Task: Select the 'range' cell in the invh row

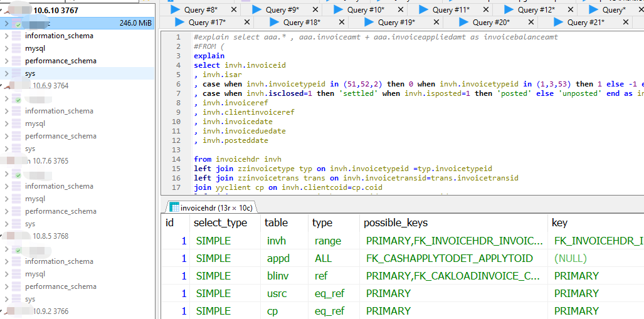Action: coord(328,241)
